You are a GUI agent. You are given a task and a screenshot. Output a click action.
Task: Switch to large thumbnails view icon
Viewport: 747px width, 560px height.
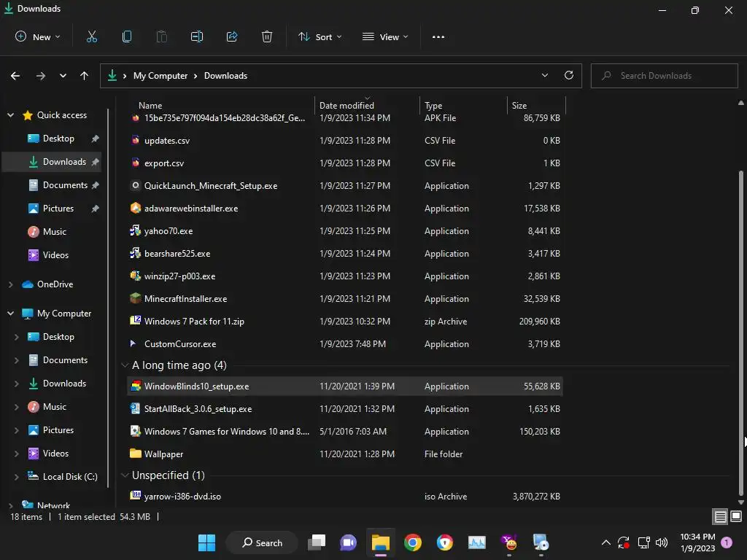(736, 516)
